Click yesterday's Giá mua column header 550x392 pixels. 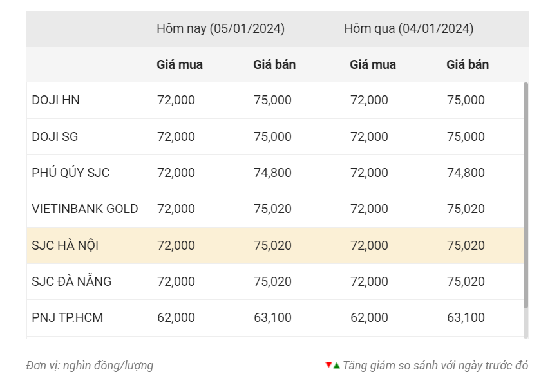(373, 65)
